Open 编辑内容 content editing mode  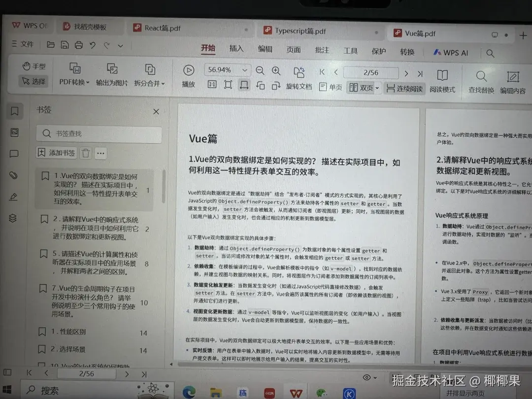coord(513,76)
